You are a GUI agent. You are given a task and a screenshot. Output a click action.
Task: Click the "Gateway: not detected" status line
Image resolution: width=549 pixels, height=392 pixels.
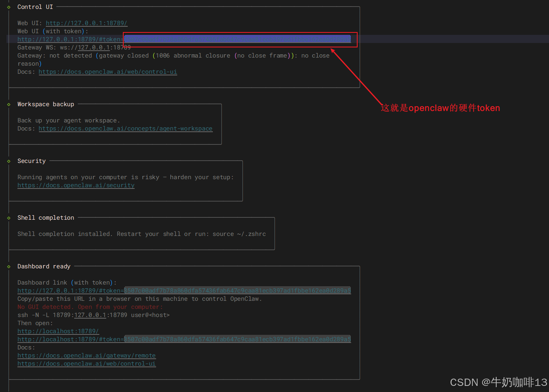(x=174, y=56)
